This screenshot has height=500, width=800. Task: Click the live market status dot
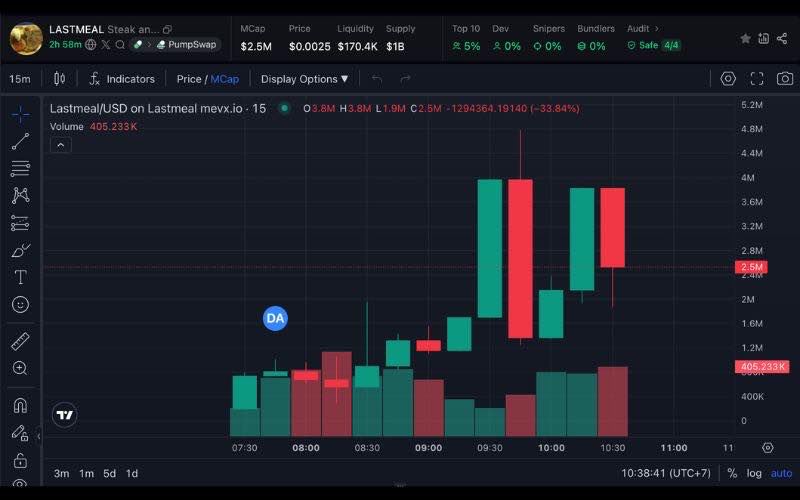click(x=285, y=108)
